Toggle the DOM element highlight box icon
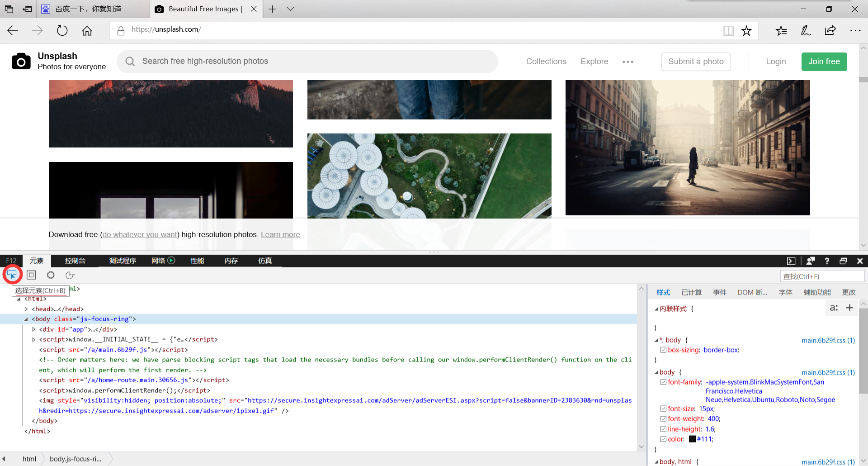This screenshot has width=868, height=466. click(x=31, y=275)
